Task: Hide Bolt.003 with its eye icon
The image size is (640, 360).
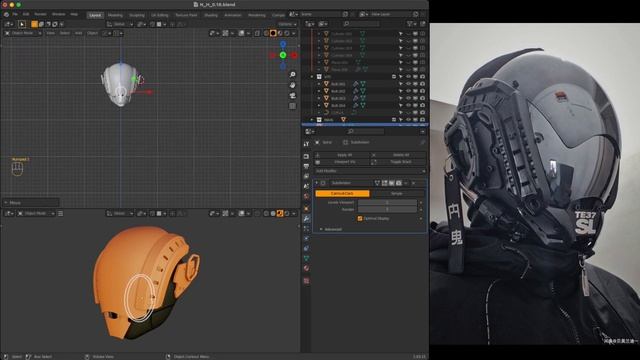Action: coord(408,98)
